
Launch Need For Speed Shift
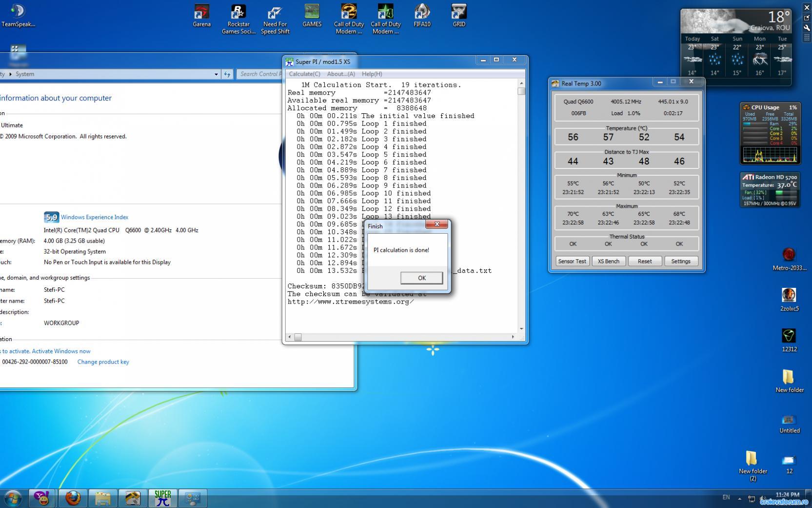point(275,19)
